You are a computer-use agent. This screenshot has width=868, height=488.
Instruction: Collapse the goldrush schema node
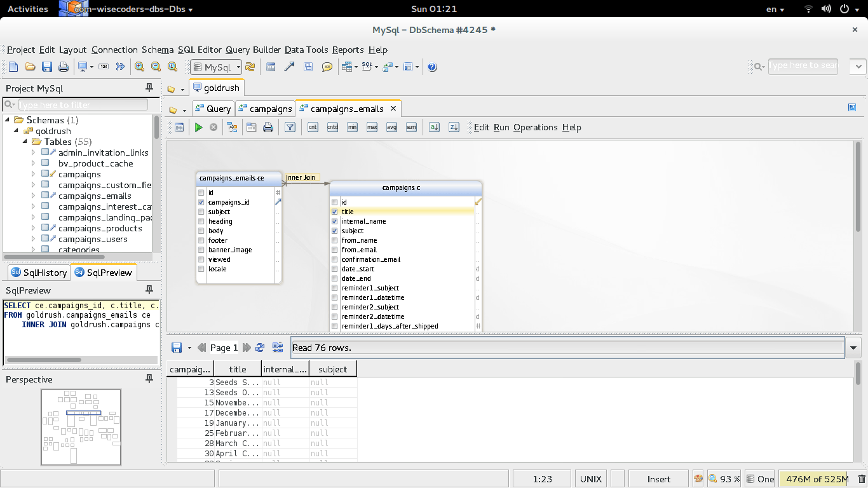17,131
